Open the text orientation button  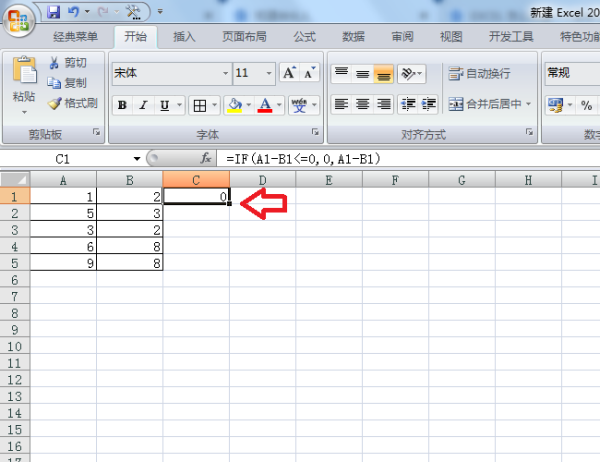click(412, 73)
